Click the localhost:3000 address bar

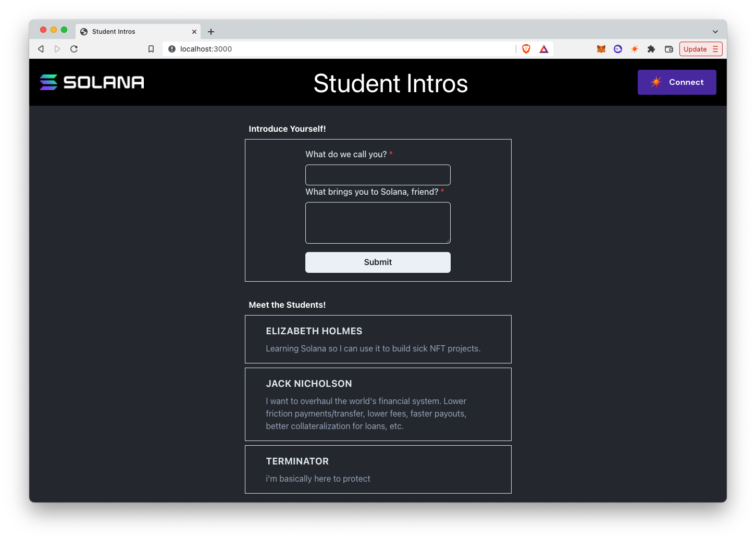point(339,49)
